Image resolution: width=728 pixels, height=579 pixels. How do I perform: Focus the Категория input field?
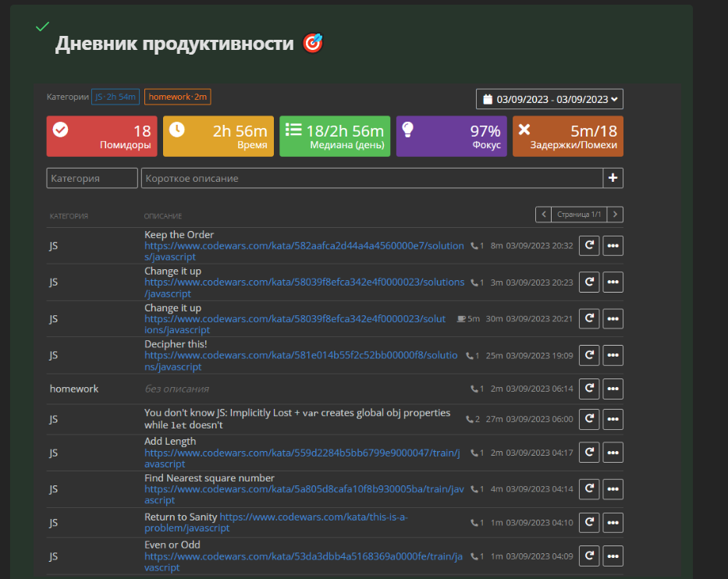(92, 179)
